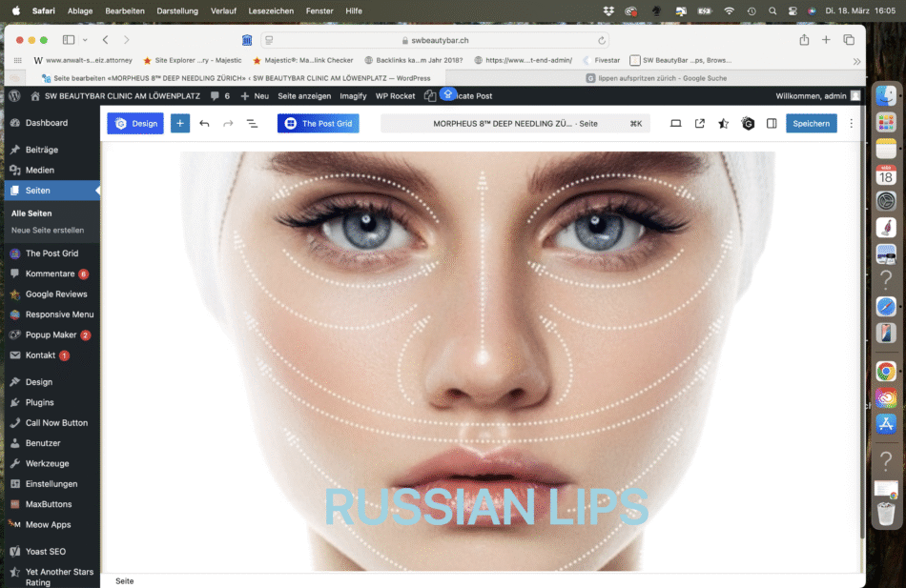906x588 pixels.
Task: Open the Lesezeichen menu in menu bar
Action: coord(271,10)
